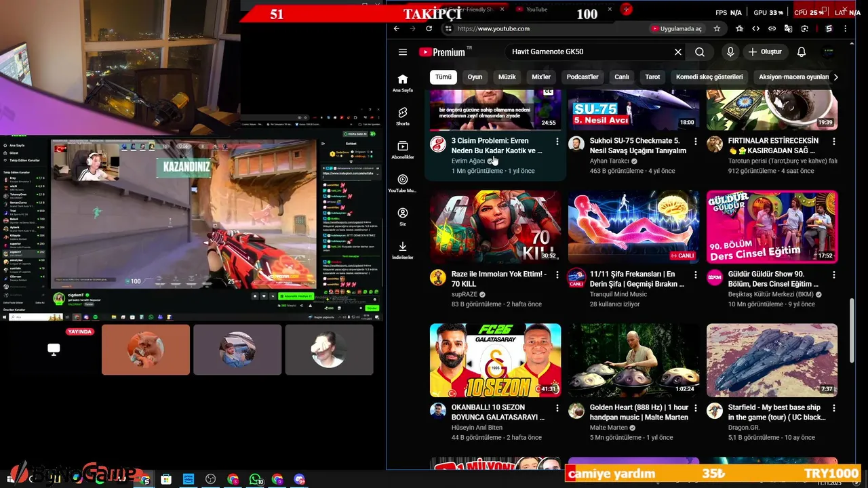Open the Raze 70 KILL video thumbnail
868x488 pixels.
(x=496, y=227)
